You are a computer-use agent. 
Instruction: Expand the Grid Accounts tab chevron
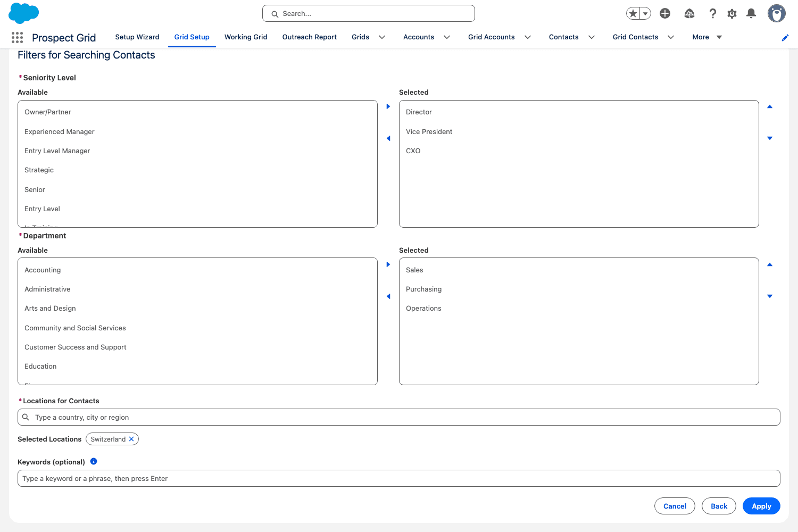pyautogui.click(x=528, y=37)
